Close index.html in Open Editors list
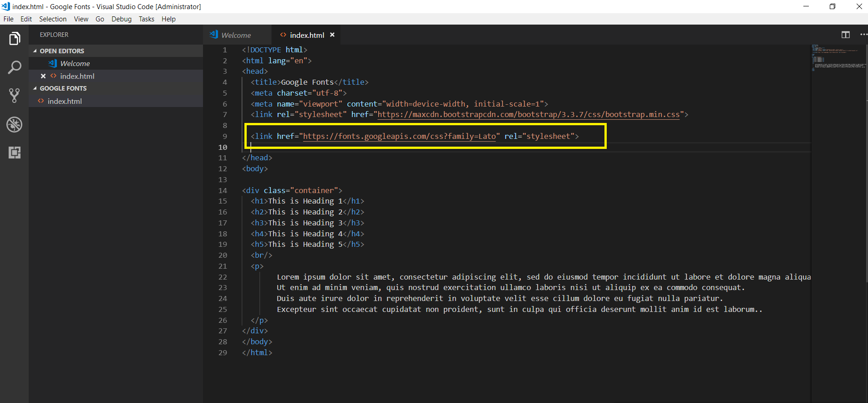Viewport: 868px width, 403px height. coord(43,76)
